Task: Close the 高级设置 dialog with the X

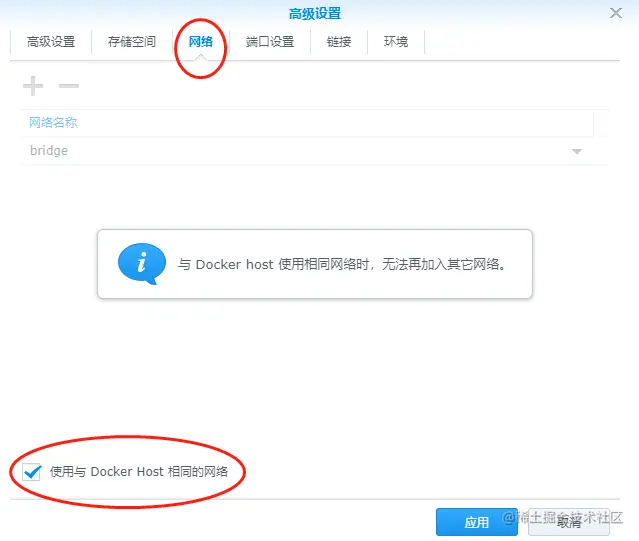Action: [616, 13]
